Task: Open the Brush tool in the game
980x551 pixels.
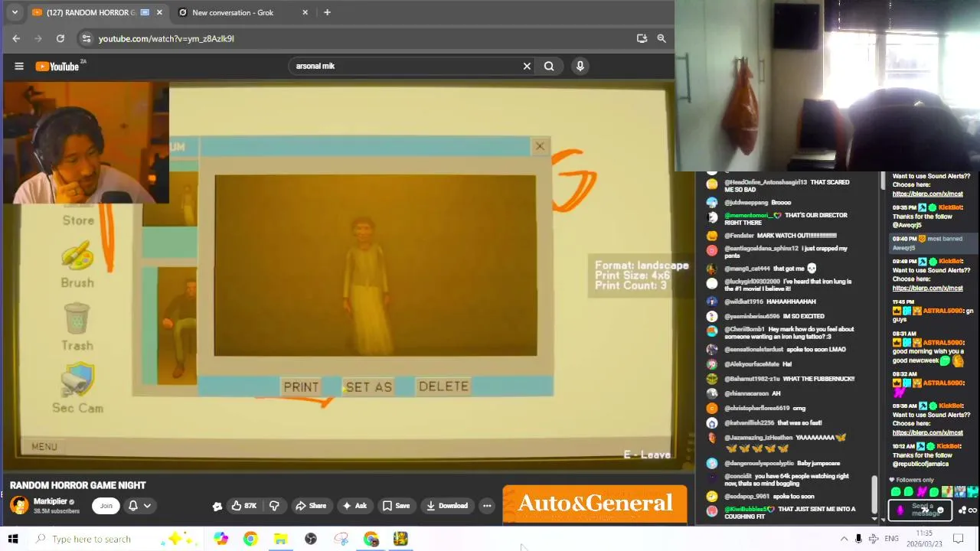Action: (77, 265)
